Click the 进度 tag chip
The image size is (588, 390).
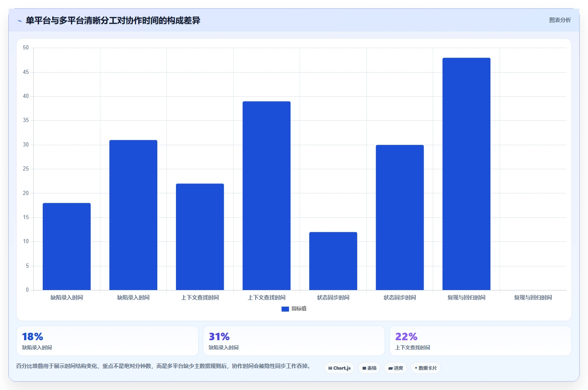click(395, 368)
